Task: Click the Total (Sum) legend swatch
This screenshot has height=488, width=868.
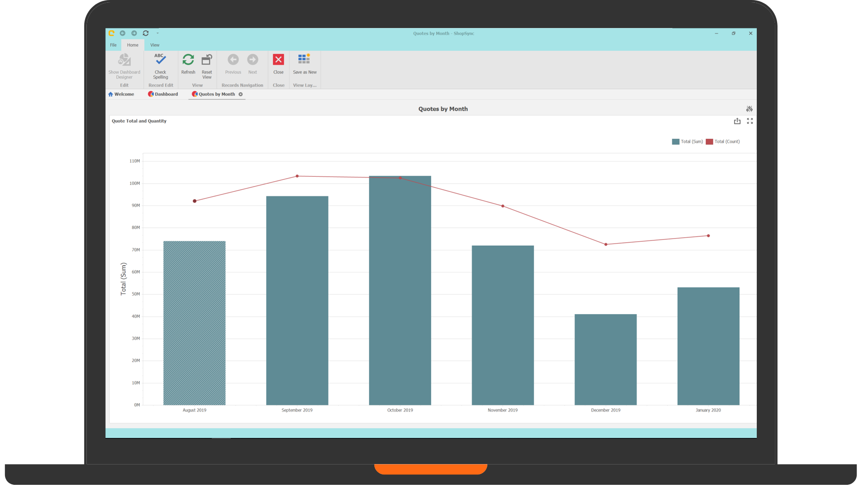Action: point(675,142)
